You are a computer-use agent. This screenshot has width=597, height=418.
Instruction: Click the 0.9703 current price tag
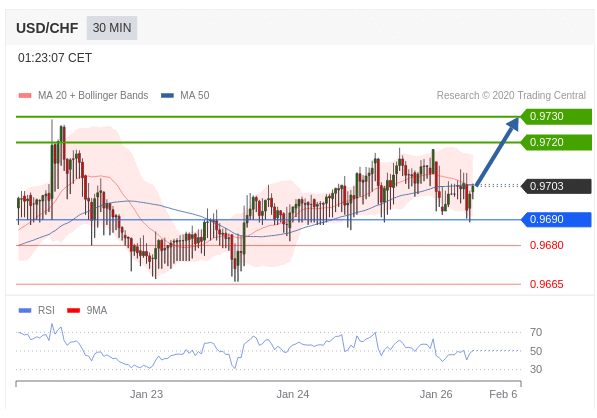click(556, 186)
